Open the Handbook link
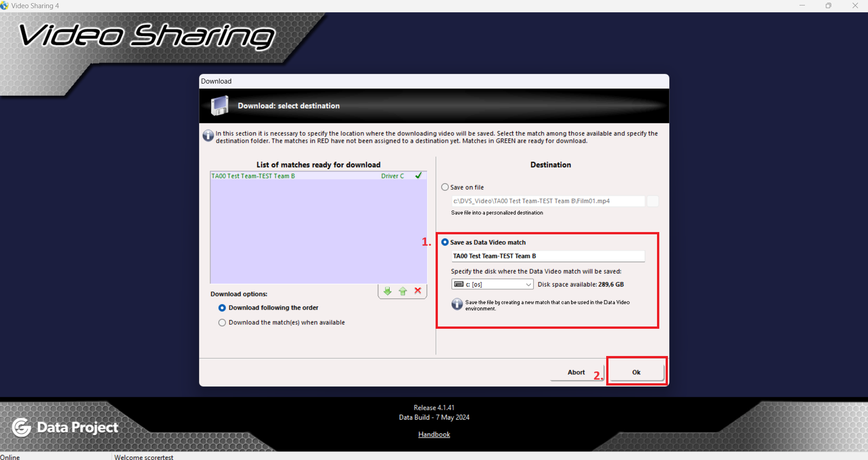Screen dimensions: 868x460 click(x=434, y=434)
